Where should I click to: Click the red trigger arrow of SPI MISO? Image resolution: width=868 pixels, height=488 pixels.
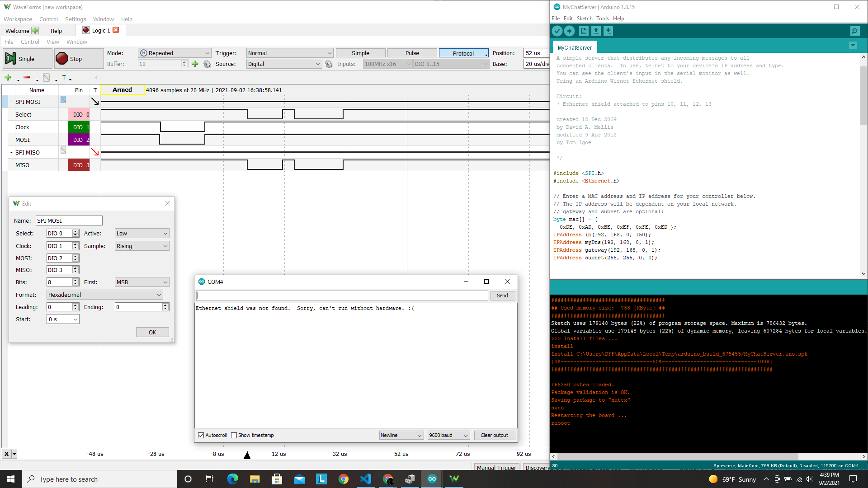[x=95, y=152]
